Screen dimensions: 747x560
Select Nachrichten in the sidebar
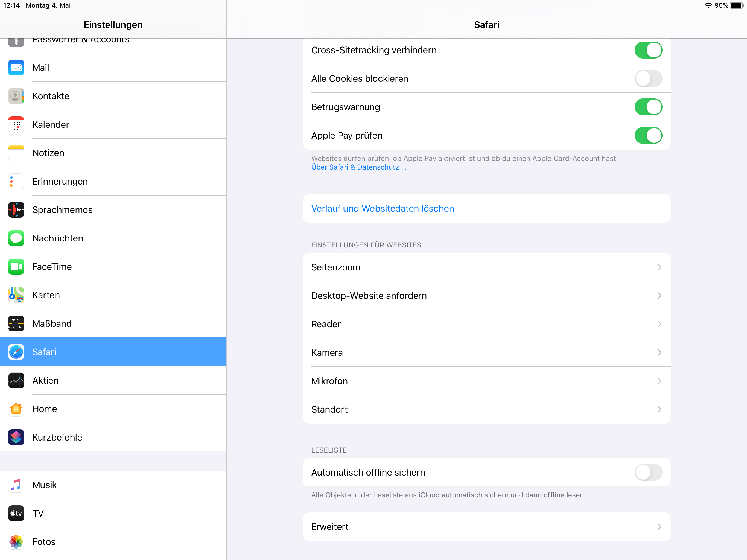click(113, 238)
